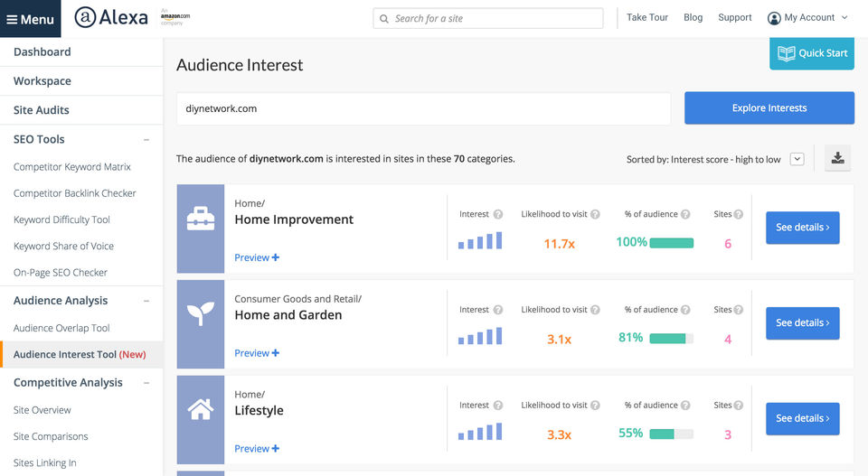This screenshot has width=868, height=476.
Task: Collapse the Audience Analysis section
Action: [x=146, y=301]
